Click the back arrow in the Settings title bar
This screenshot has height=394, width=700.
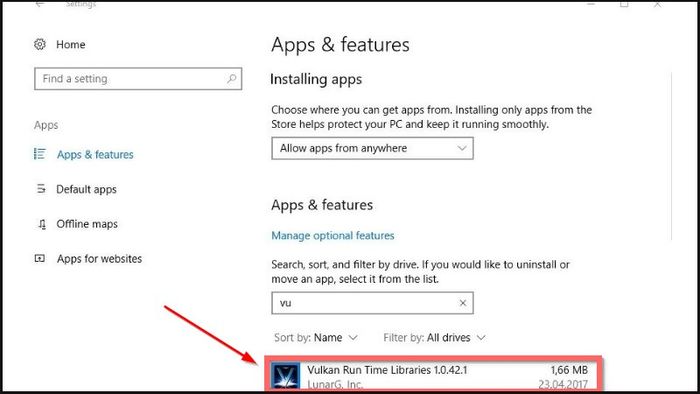(40, 4)
